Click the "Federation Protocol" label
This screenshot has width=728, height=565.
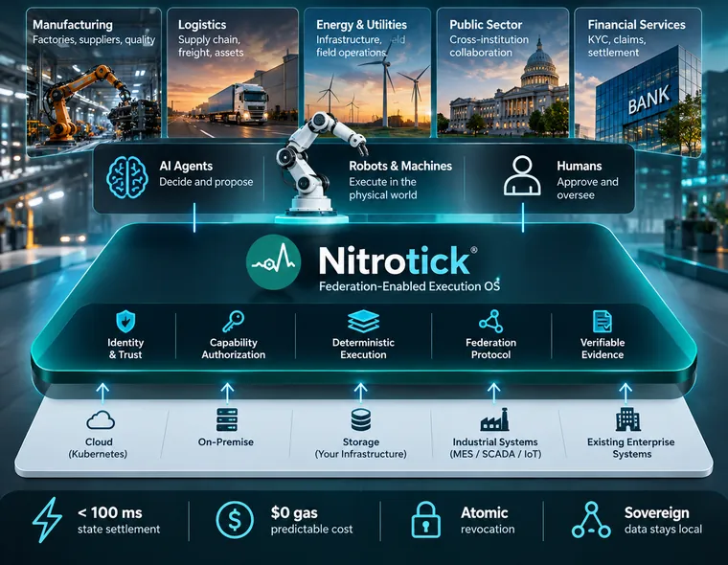click(490, 349)
